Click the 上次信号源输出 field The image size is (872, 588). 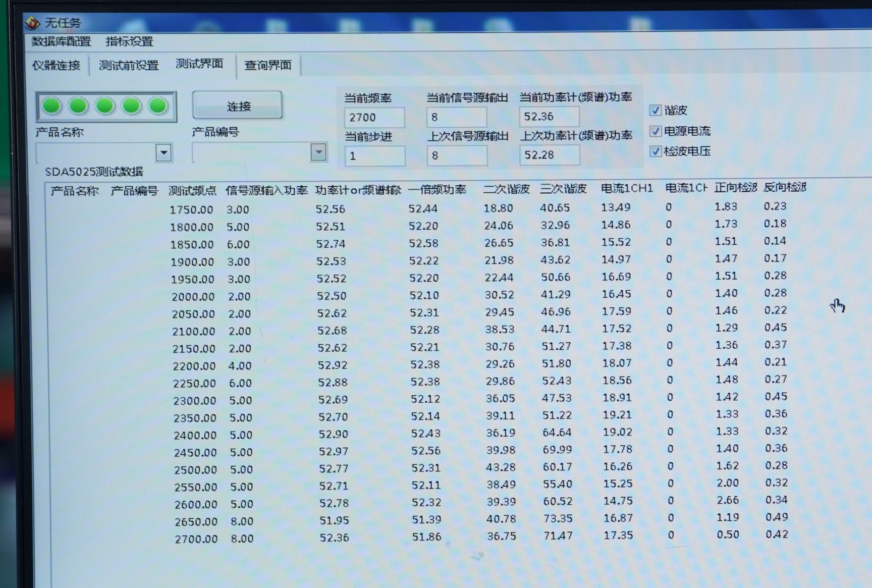(457, 155)
